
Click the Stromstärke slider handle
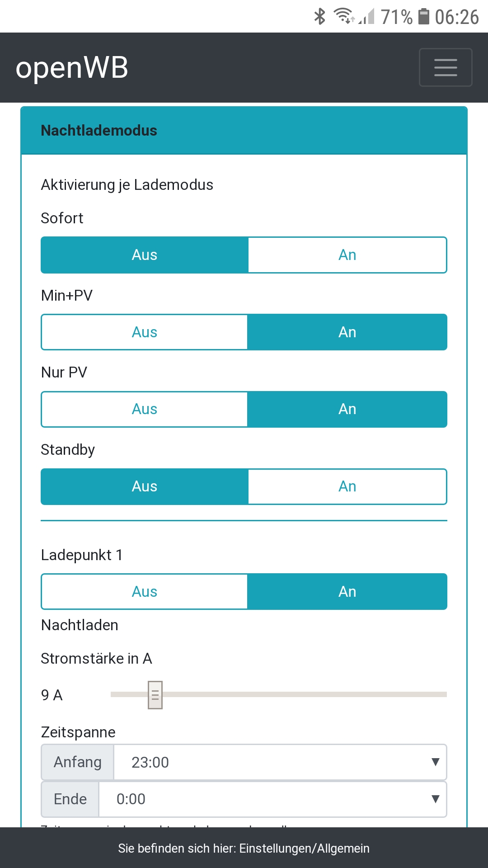click(x=155, y=695)
